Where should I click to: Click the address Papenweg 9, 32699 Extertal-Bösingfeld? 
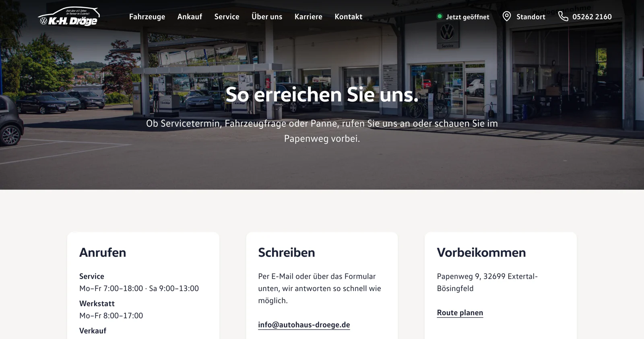[x=487, y=282]
